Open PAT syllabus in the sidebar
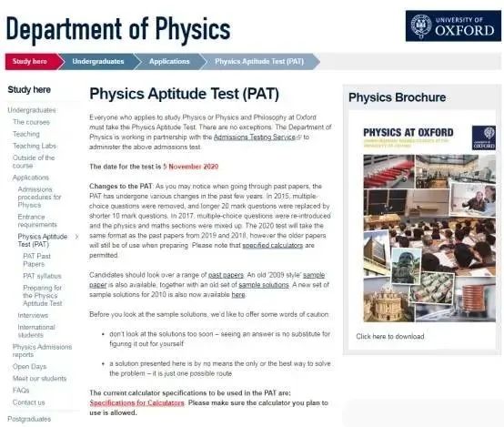The height and width of the screenshot is (427, 504). [x=42, y=276]
